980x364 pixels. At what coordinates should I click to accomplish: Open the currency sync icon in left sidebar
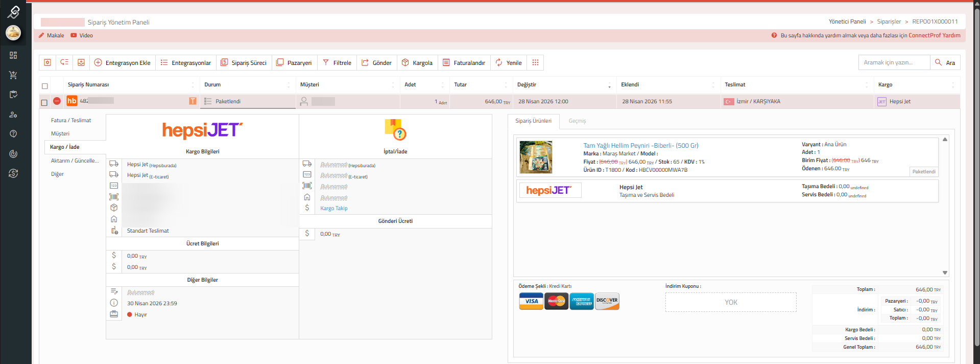tap(13, 173)
